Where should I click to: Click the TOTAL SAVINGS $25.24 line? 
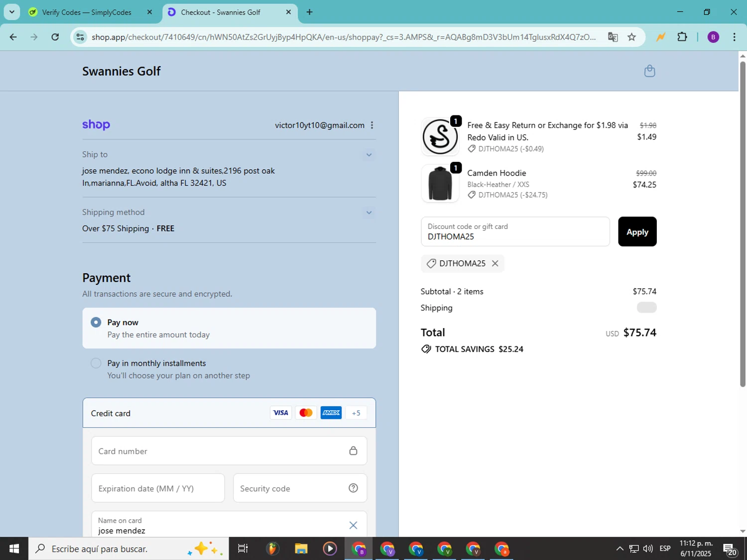[472, 349]
